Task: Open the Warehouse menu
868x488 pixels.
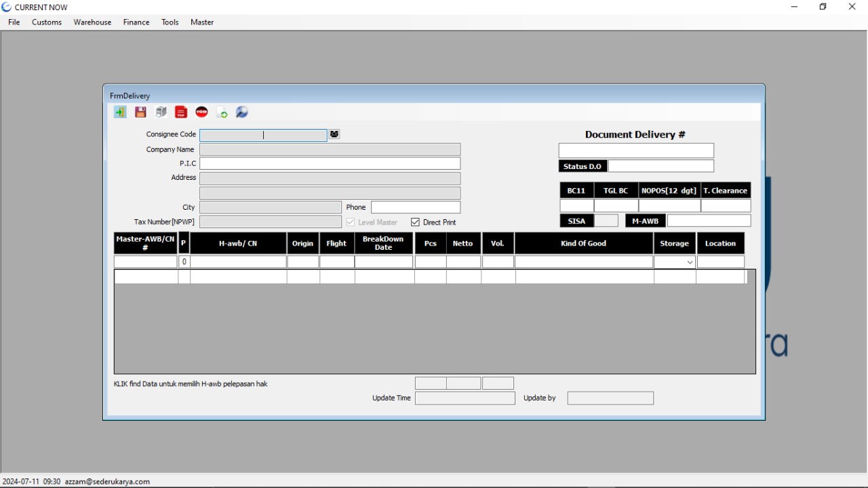Action: coord(92,22)
